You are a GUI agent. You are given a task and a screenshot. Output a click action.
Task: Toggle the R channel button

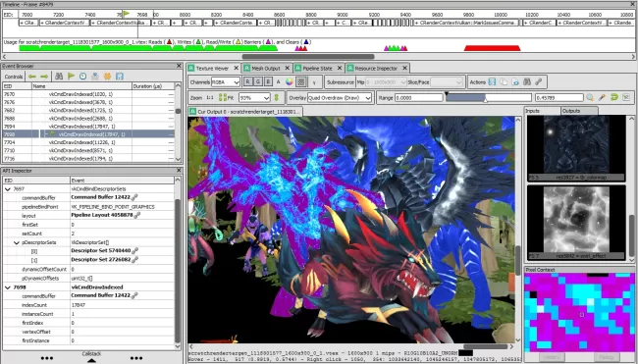pyautogui.click(x=247, y=82)
